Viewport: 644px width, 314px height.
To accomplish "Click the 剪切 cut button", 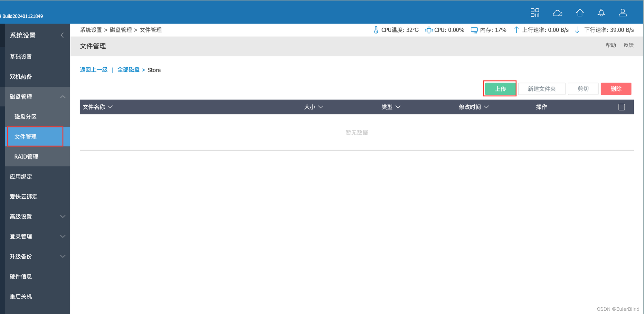I will (x=583, y=89).
